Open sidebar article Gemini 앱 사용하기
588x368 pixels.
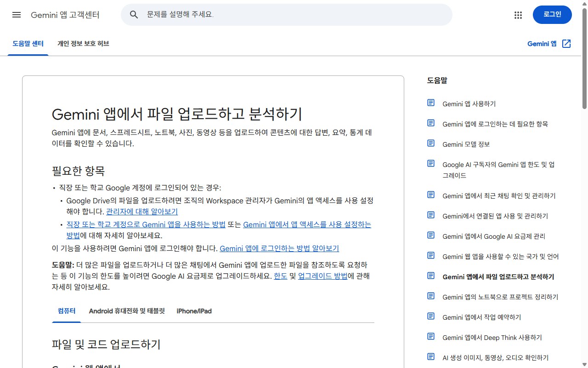pyautogui.click(x=469, y=103)
